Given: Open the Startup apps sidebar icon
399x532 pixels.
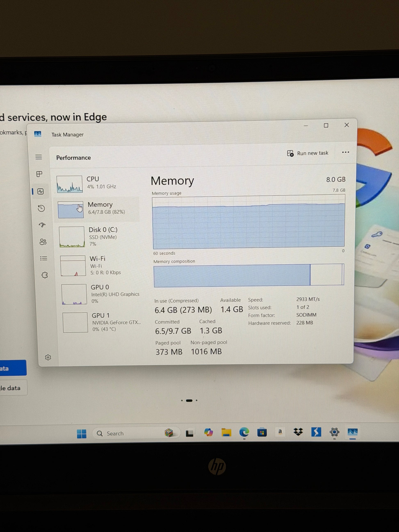Looking at the screenshot, I should [42, 225].
